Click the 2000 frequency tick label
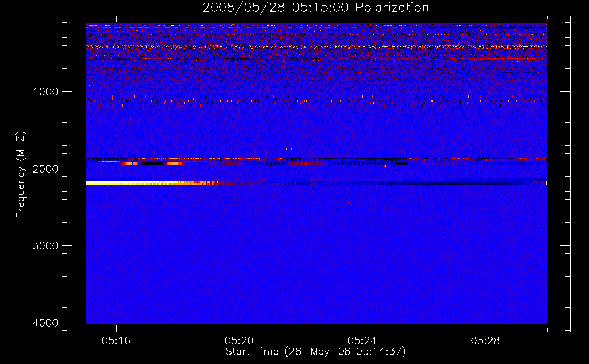589x364 pixels. (x=46, y=169)
